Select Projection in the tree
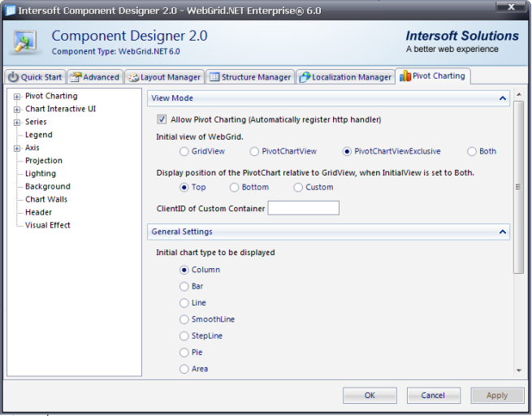Image resolution: width=532 pixels, height=416 pixels. (x=44, y=161)
